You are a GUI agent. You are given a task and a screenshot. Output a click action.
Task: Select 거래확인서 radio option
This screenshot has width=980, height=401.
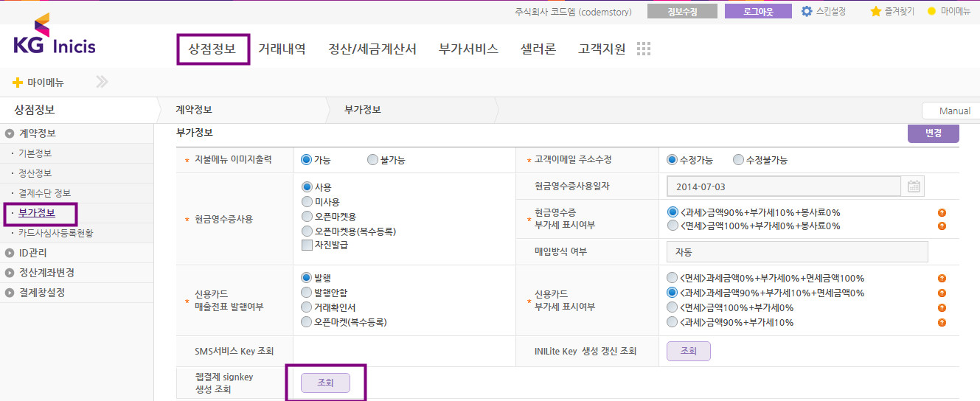point(307,307)
